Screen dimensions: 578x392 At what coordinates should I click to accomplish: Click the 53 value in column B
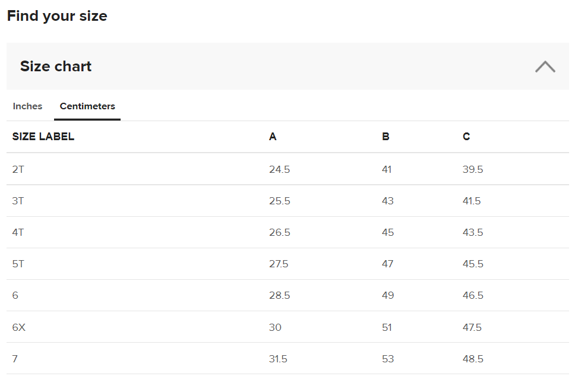(x=388, y=359)
